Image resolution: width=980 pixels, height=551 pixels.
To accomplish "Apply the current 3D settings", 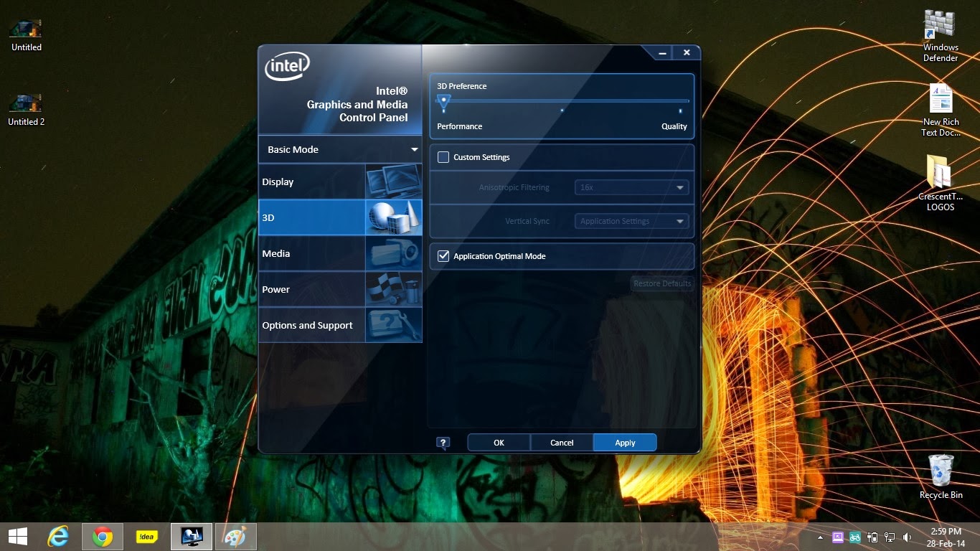I will coord(624,443).
